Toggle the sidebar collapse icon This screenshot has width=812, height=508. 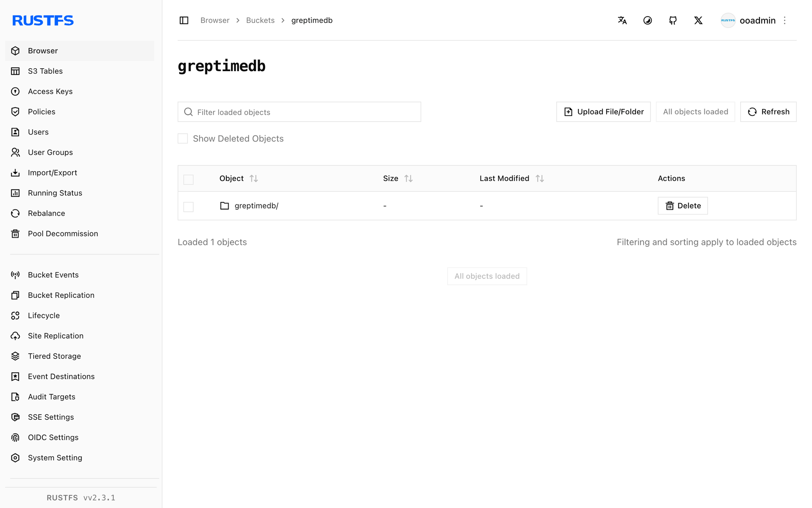click(184, 20)
